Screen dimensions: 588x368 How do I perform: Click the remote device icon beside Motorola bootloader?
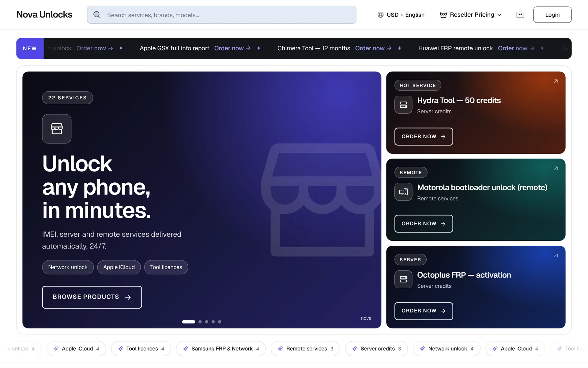pos(403,192)
